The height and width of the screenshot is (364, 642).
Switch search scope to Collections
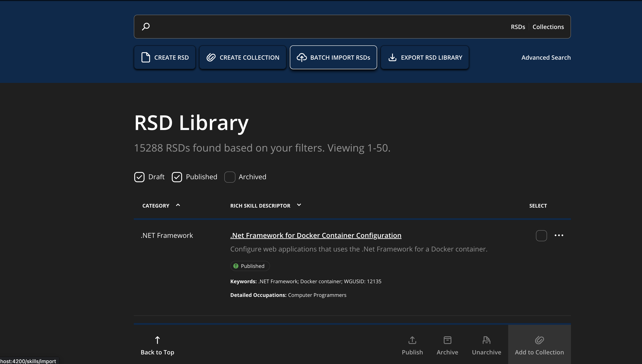[x=548, y=27]
